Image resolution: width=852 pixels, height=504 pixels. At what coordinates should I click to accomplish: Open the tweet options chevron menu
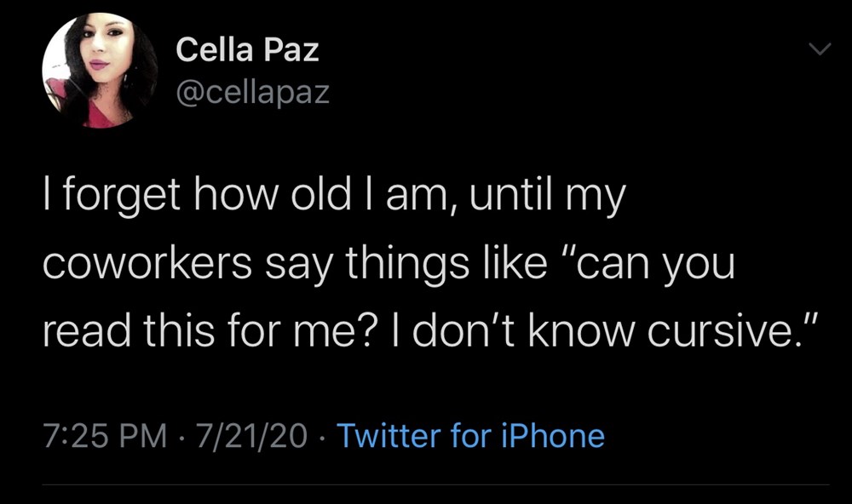[x=818, y=52]
